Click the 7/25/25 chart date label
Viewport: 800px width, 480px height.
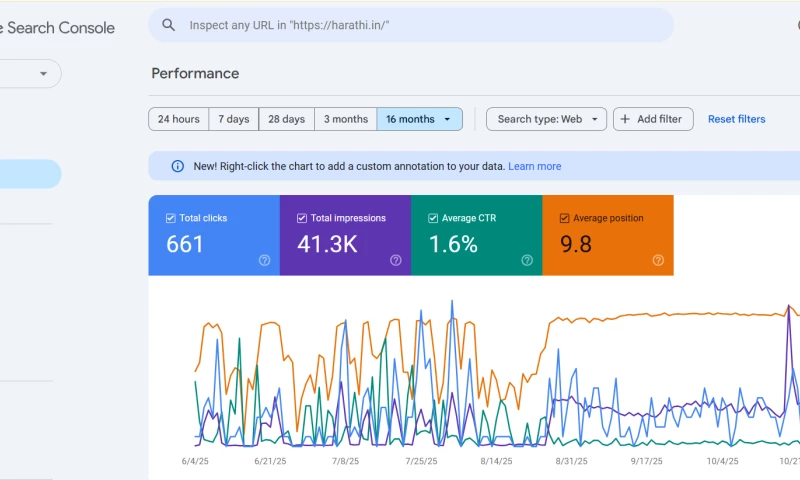pos(421,461)
